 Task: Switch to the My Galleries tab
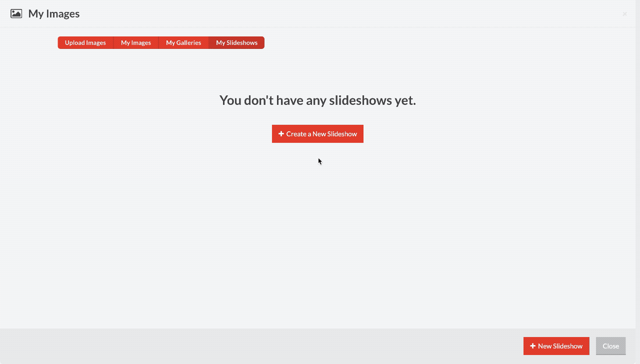183,43
